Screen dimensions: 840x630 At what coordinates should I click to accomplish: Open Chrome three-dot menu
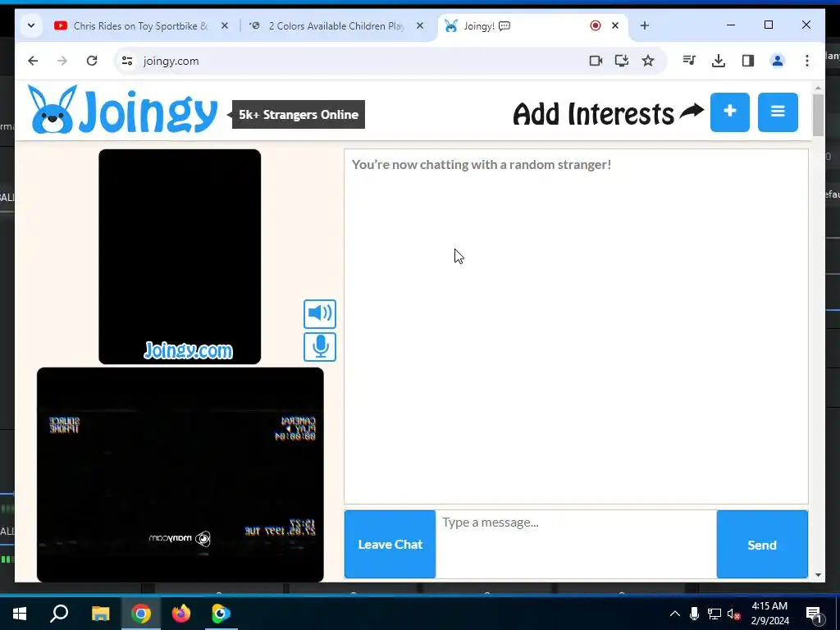[807, 61]
